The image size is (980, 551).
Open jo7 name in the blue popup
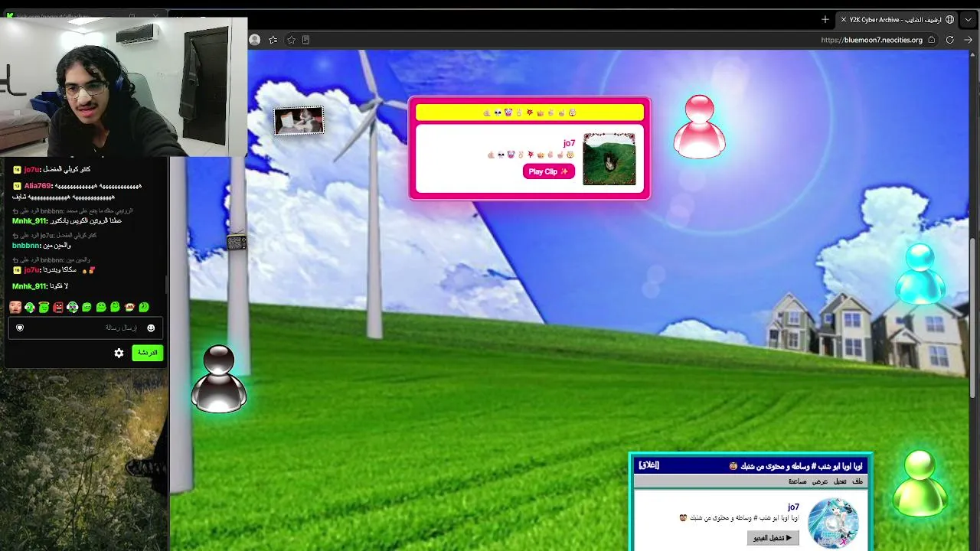pos(793,507)
